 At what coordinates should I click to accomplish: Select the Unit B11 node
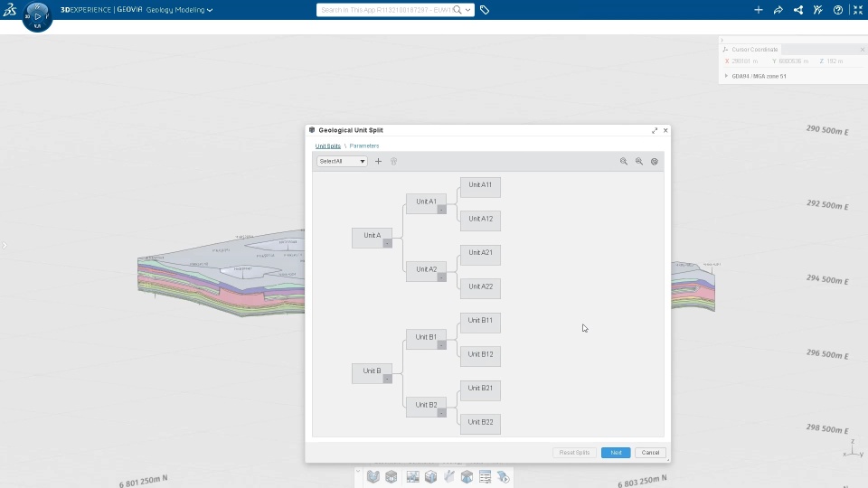pos(480,323)
